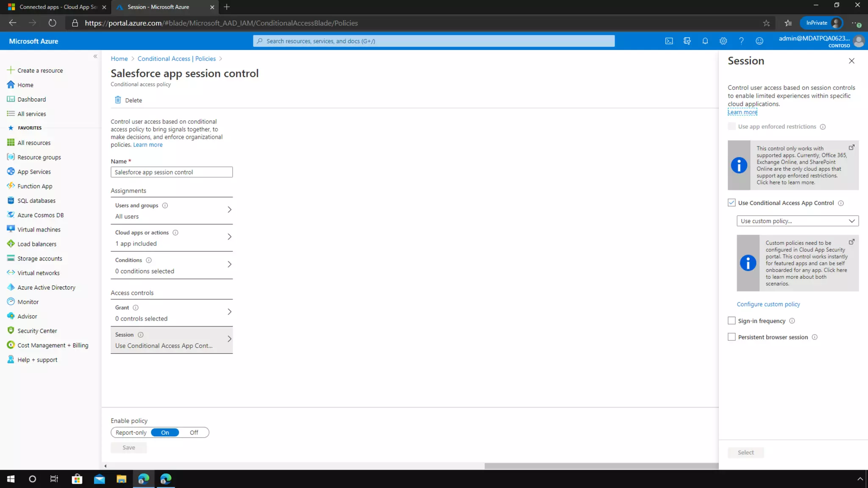
Task: Open Security Center from sidebar
Action: click(x=37, y=331)
